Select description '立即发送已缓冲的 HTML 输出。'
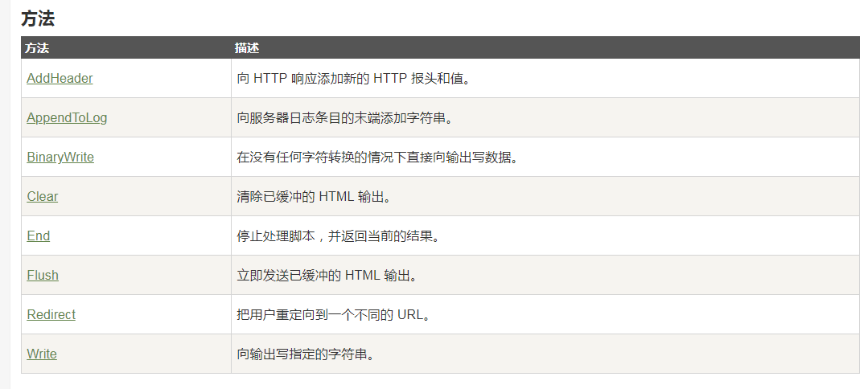This screenshot has width=868, height=389. (x=327, y=275)
